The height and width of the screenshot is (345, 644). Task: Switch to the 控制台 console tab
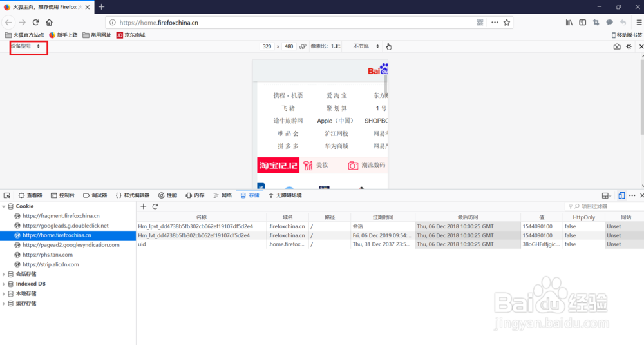[62, 195]
